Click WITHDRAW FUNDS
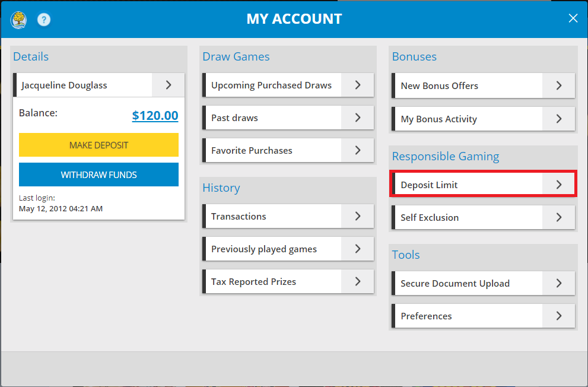The height and width of the screenshot is (387, 588). (98, 175)
